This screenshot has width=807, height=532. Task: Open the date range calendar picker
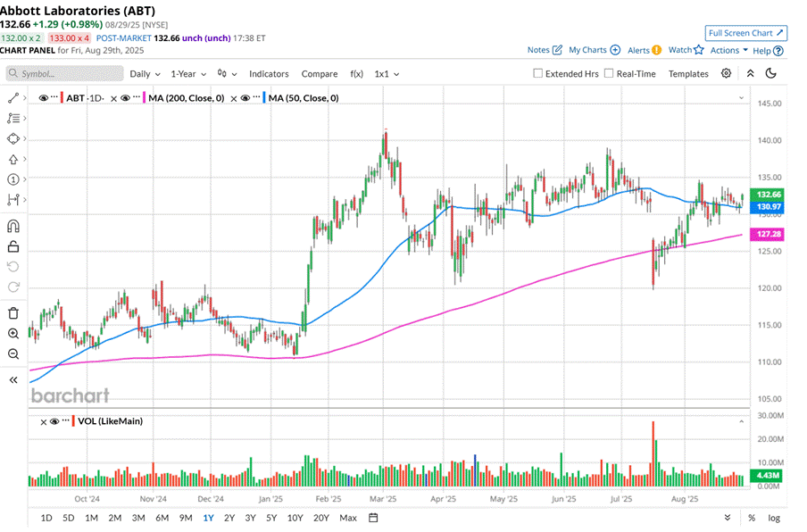point(373,518)
